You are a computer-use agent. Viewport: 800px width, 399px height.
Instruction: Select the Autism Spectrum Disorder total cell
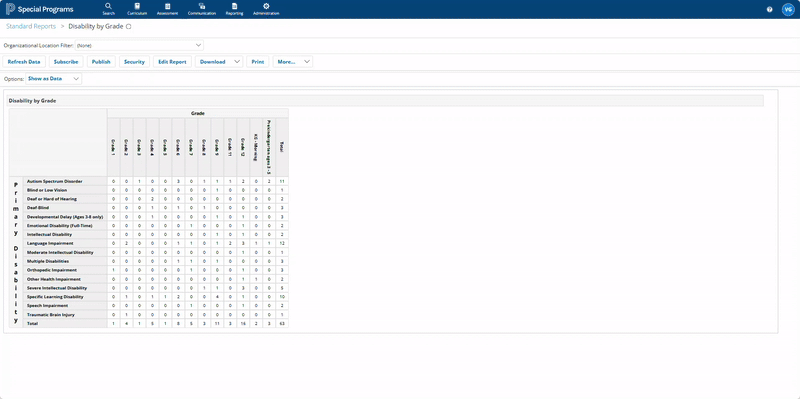[x=282, y=181]
